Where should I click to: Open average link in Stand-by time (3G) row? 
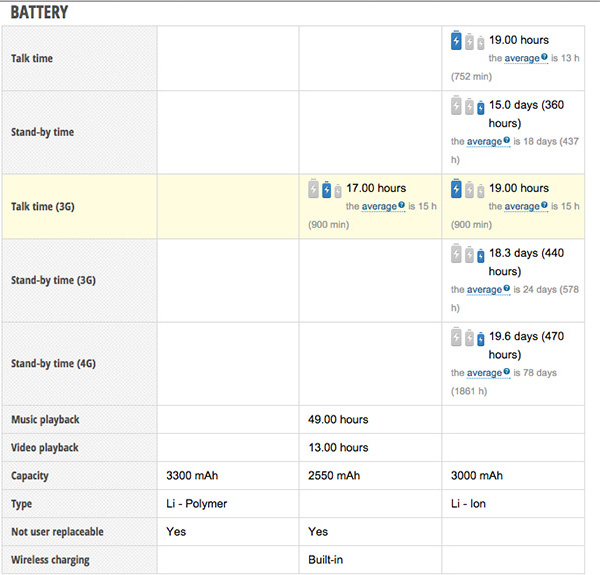pos(484,290)
